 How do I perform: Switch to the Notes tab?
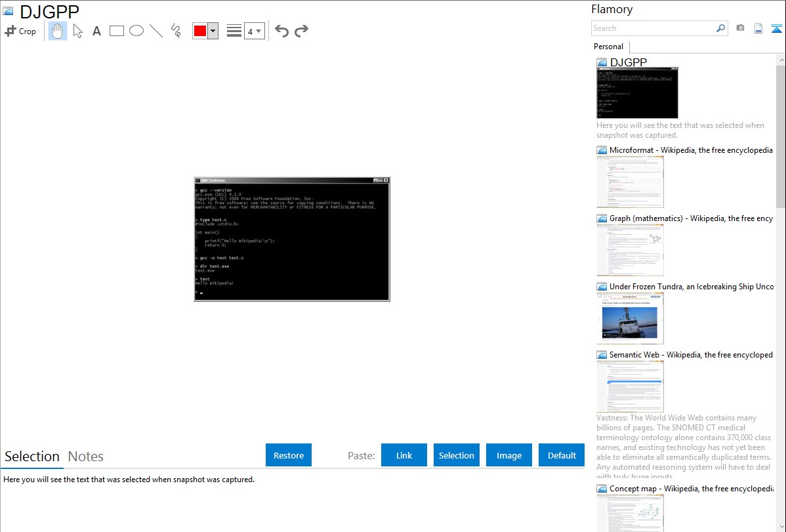[86, 457]
